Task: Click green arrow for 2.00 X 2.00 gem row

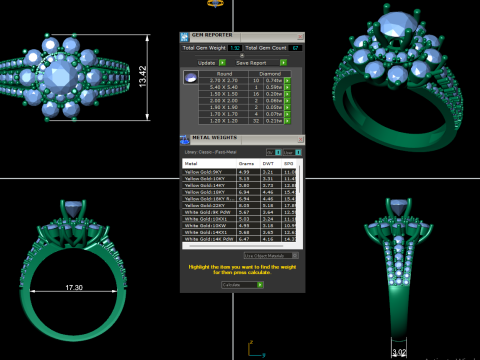Action: 287,101
